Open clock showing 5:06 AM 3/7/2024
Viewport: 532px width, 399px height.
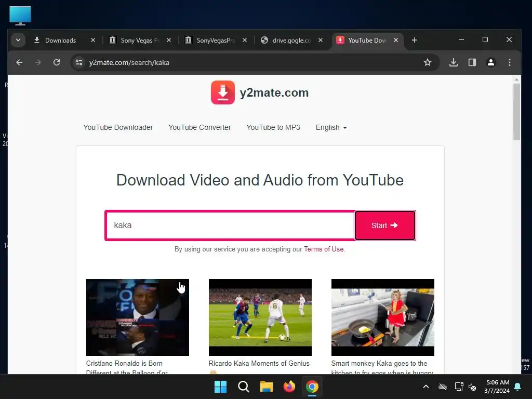tap(497, 387)
